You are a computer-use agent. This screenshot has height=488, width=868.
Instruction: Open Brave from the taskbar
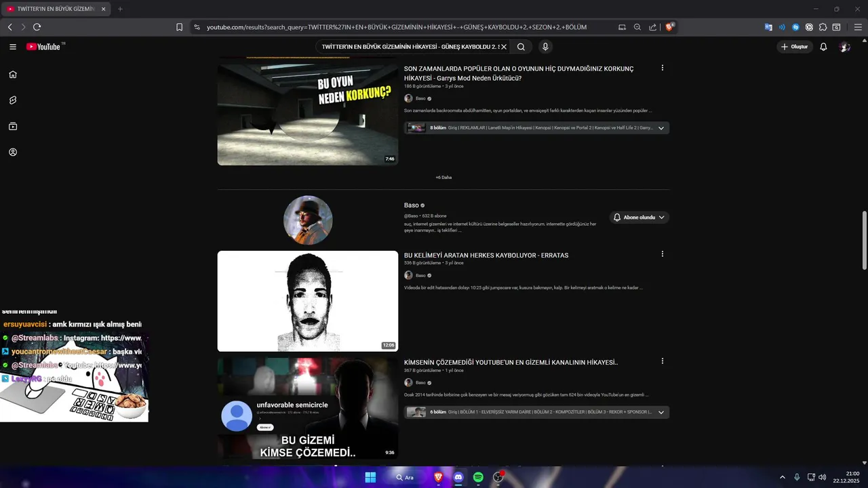439,477
